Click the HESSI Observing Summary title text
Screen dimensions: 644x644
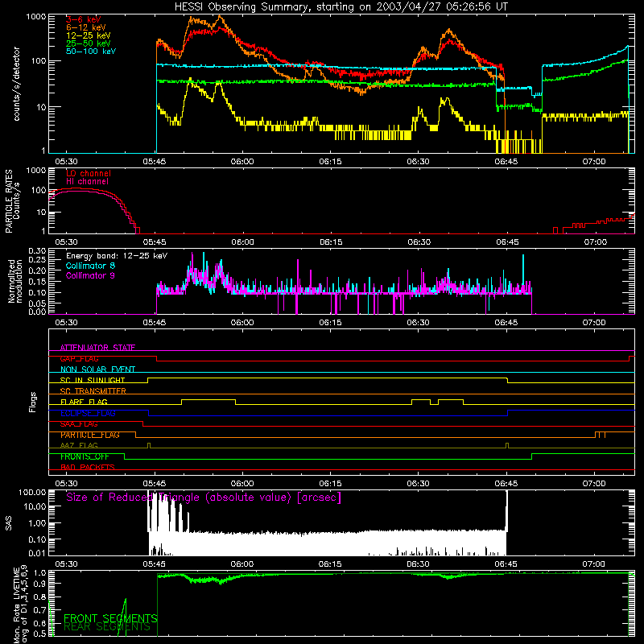click(341, 7)
